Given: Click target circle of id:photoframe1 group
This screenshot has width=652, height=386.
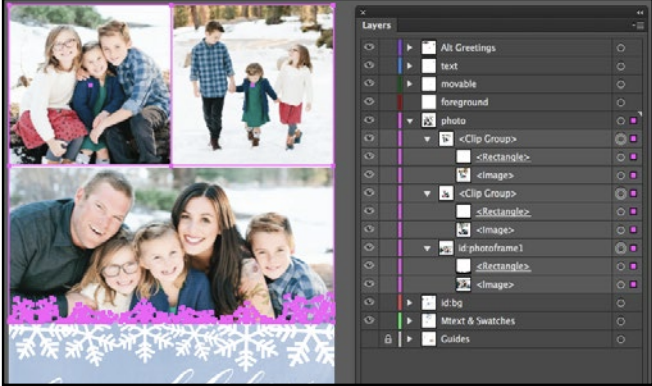Looking at the screenshot, I should (620, 248).
